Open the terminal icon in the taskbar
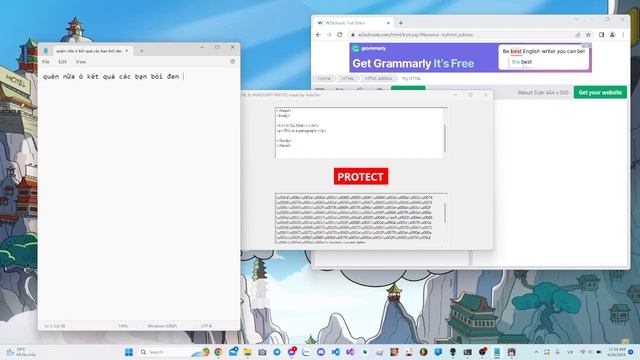 tap(467, 352)
